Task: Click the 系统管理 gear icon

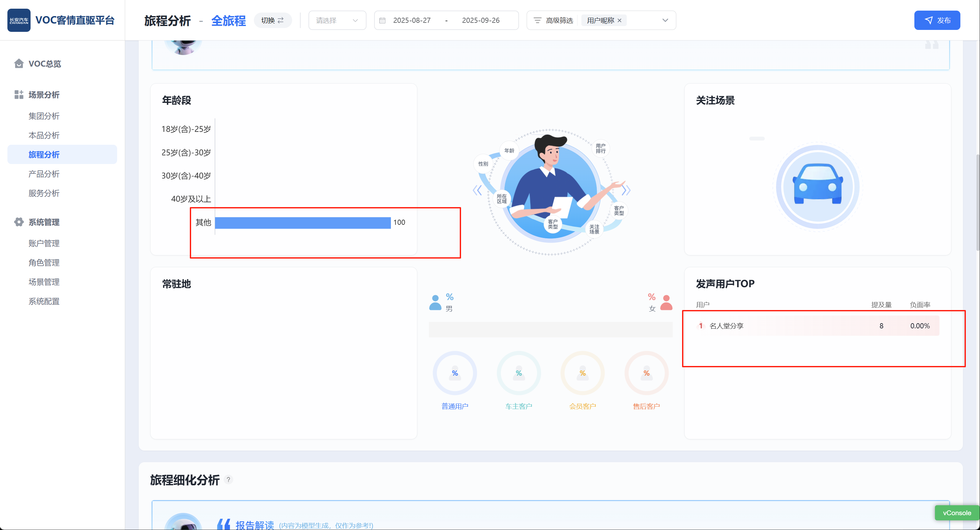Action: (x=19, y=222)
